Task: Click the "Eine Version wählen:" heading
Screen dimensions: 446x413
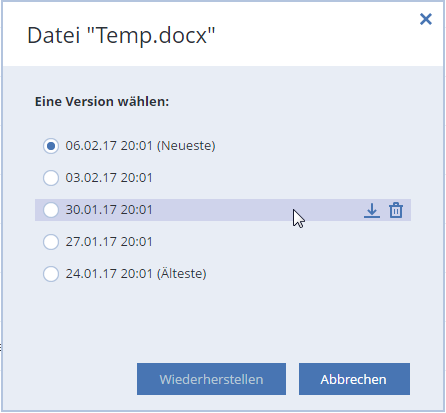Action: [102, 101]
